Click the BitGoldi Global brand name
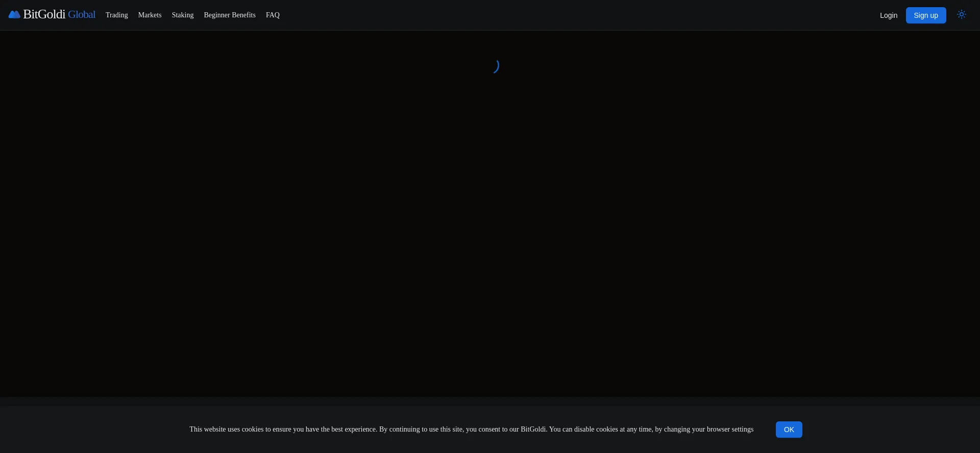The image size is (980, 453). [x=59, y=15]
